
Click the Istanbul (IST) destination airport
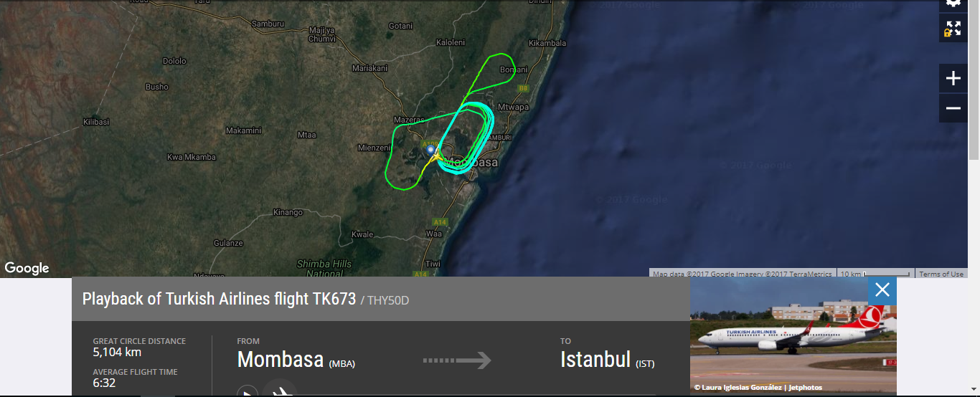(607, 360)
